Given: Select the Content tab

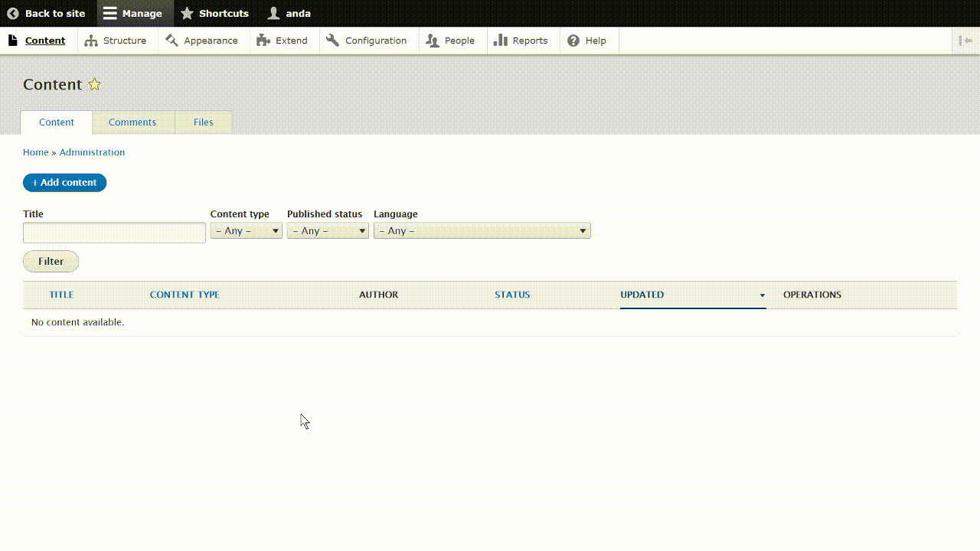Looking at the screenshot, I should (x=57, y=122).
